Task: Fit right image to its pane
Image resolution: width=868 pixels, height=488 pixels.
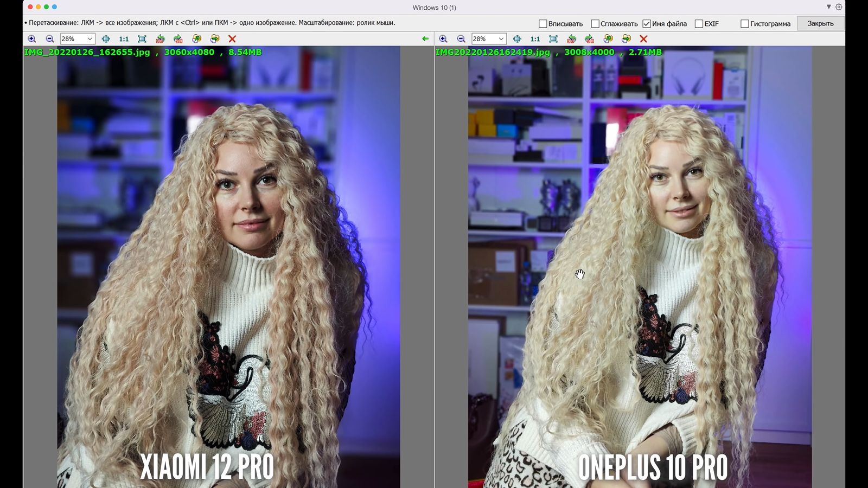Action: pyautogui.click(x=553, y=39)
